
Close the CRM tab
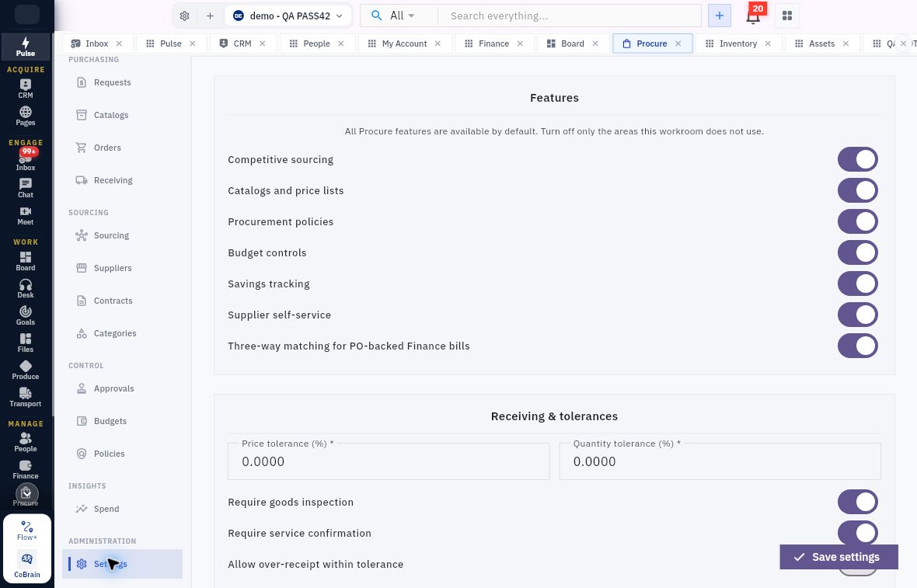(263, 43)
